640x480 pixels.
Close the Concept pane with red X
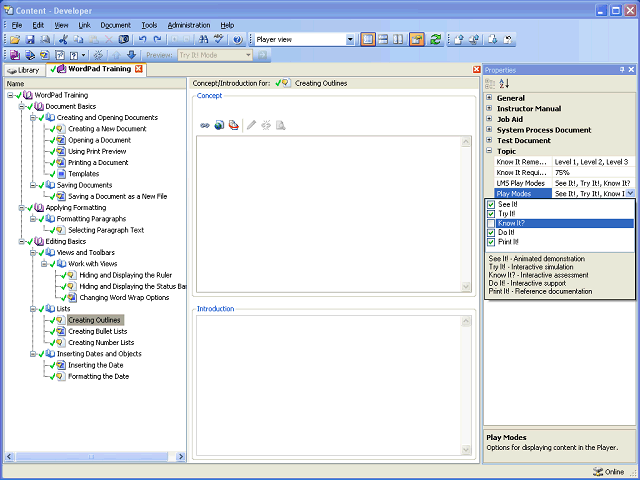point(476,70)
